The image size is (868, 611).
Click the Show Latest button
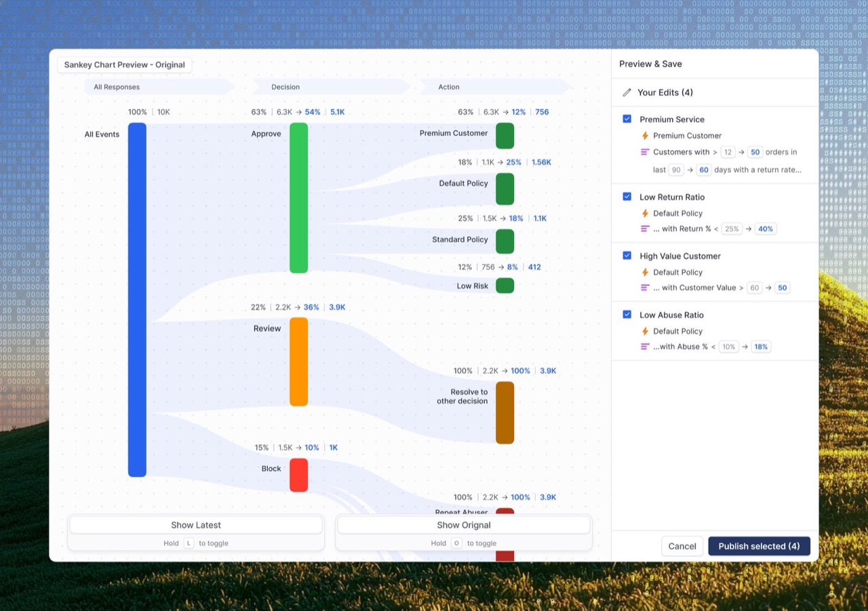click(x=196, y=525)
